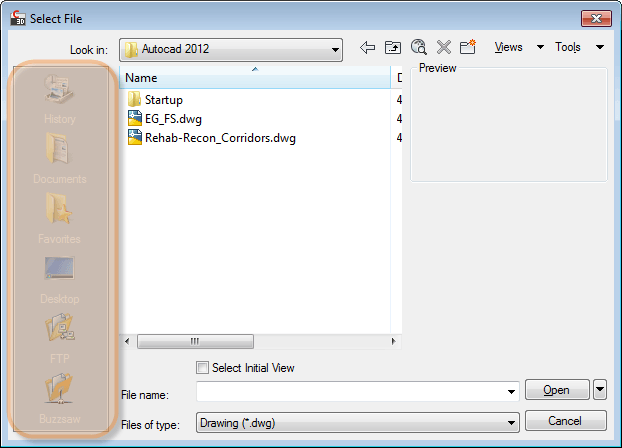Create a new folder icon

tap(468, 47)
